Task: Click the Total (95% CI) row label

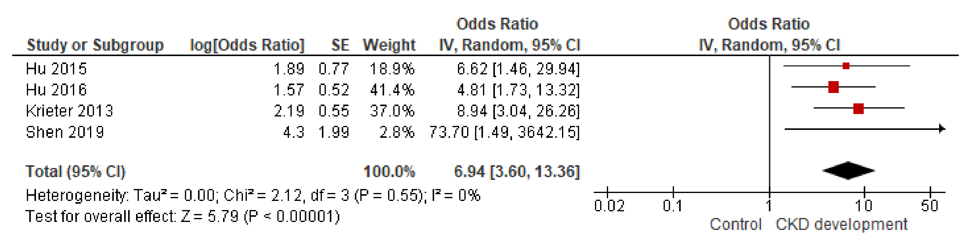Action: point(75,171)
